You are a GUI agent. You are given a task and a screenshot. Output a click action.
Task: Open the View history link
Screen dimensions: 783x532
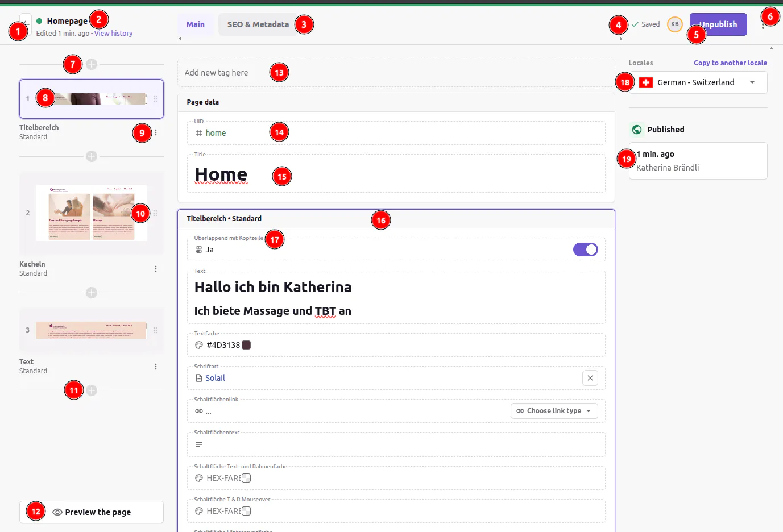(x=114, y=34)
